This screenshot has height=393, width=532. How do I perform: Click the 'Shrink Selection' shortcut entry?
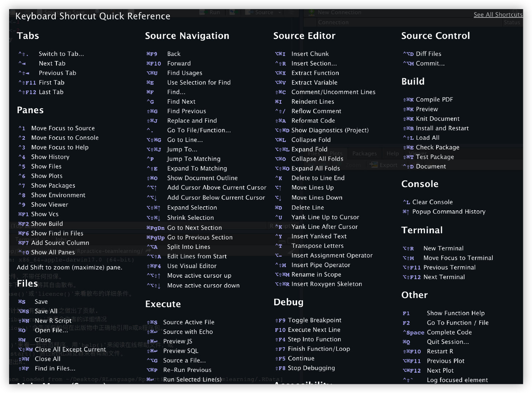click(180, 218)
